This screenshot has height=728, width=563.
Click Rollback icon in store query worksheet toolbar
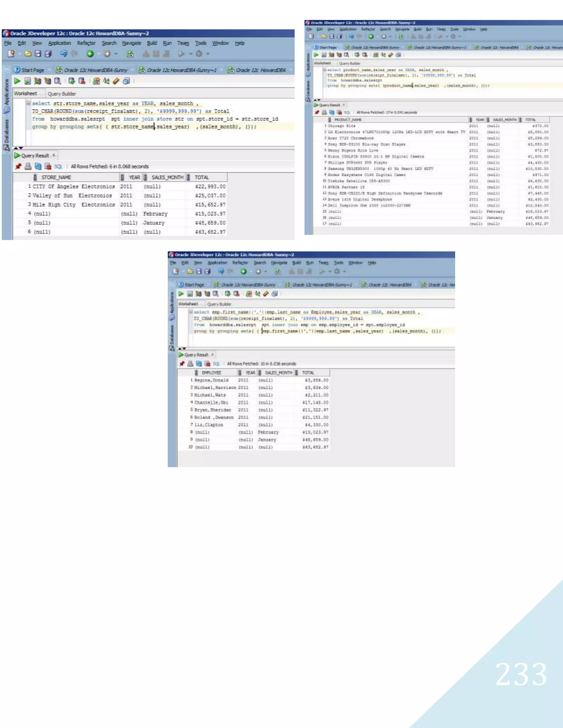pyautogui.click(x=82, y=81)
